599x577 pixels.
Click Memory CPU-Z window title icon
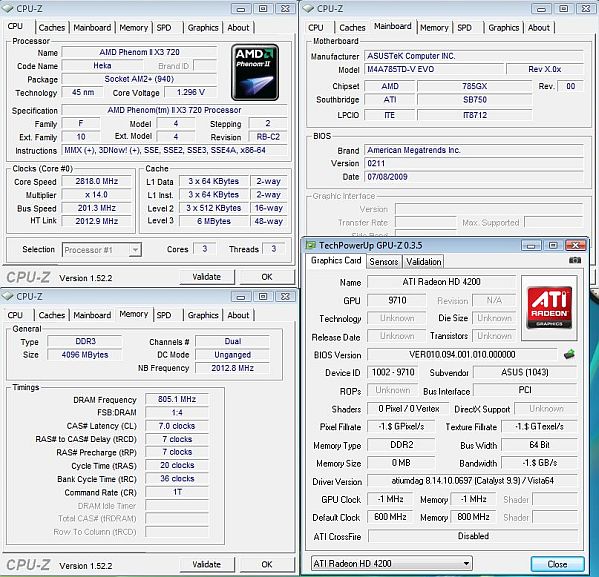click(8, 296)
